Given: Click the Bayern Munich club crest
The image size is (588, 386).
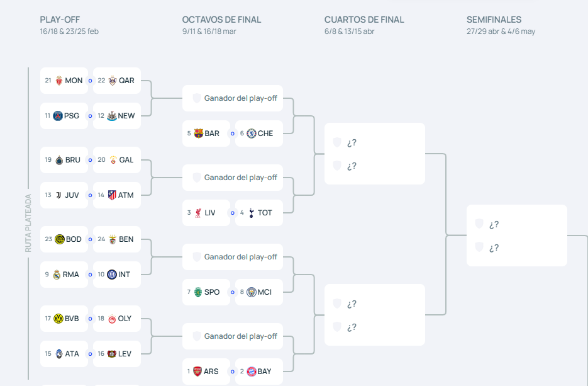Looking at the screenshot, I should pos(252,372).
